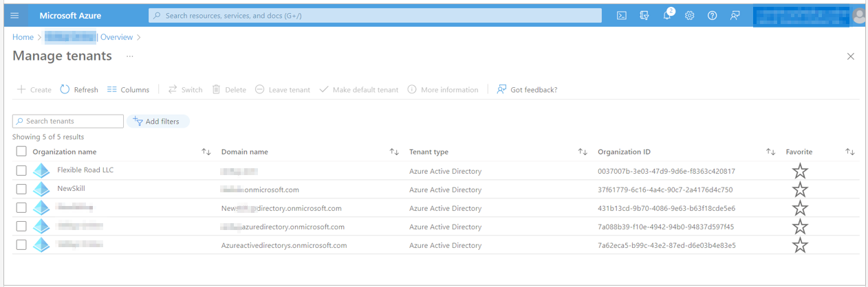868x287 pixels.
Task: Sort by Favorite
Action: click(x=850, y=152)
